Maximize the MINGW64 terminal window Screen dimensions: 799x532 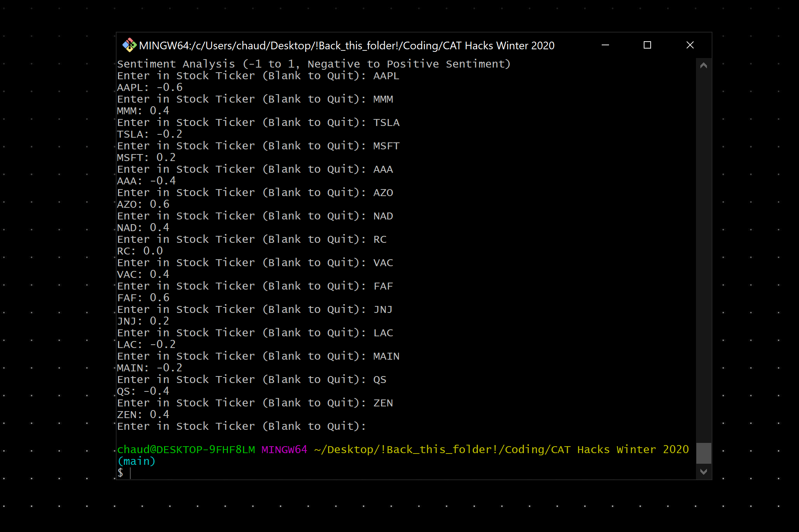[647, 45]
